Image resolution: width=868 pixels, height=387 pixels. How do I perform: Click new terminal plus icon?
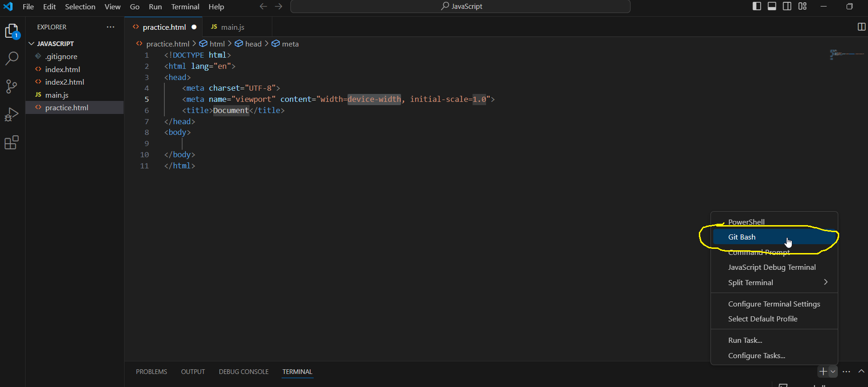823,372
